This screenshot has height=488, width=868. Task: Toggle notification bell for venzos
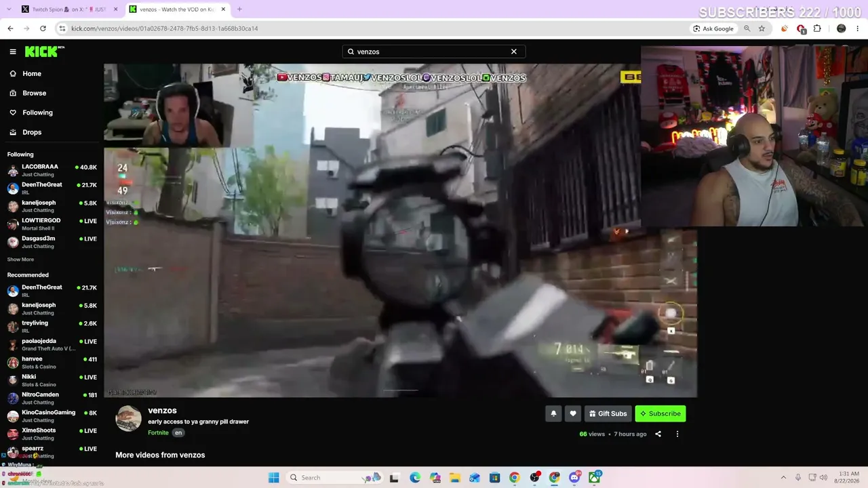click(553, 413)
